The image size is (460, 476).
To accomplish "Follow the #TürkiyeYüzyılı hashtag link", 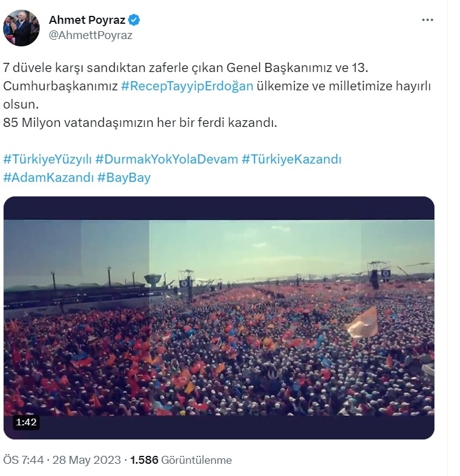I will (x=48, y=159).
